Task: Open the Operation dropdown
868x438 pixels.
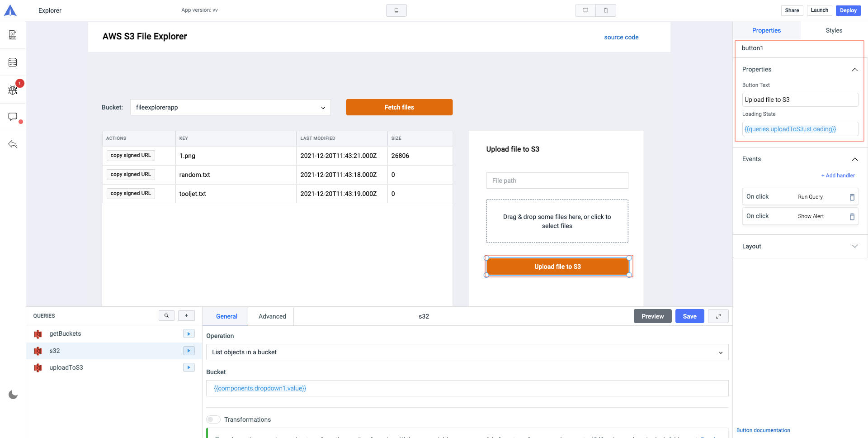Action: 467,352
